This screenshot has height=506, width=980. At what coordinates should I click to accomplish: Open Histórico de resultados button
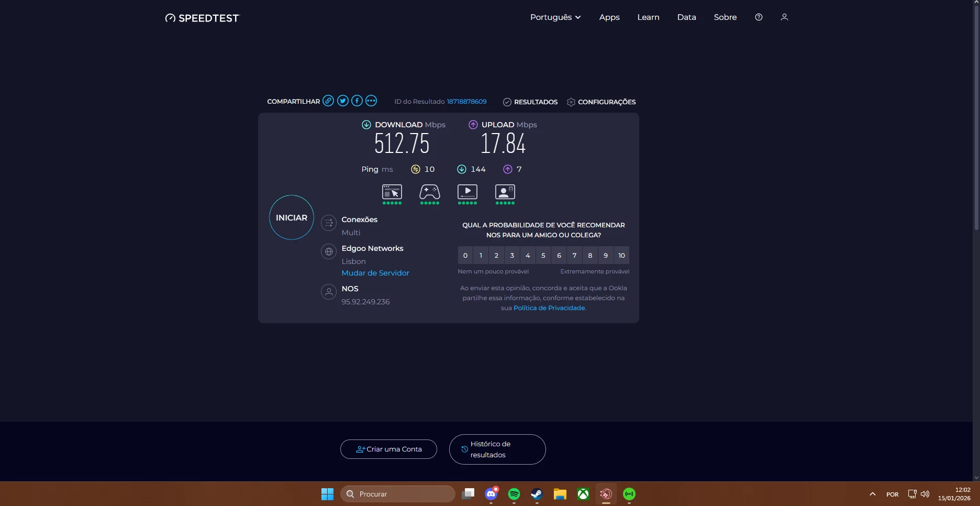(x=497, y=449)
